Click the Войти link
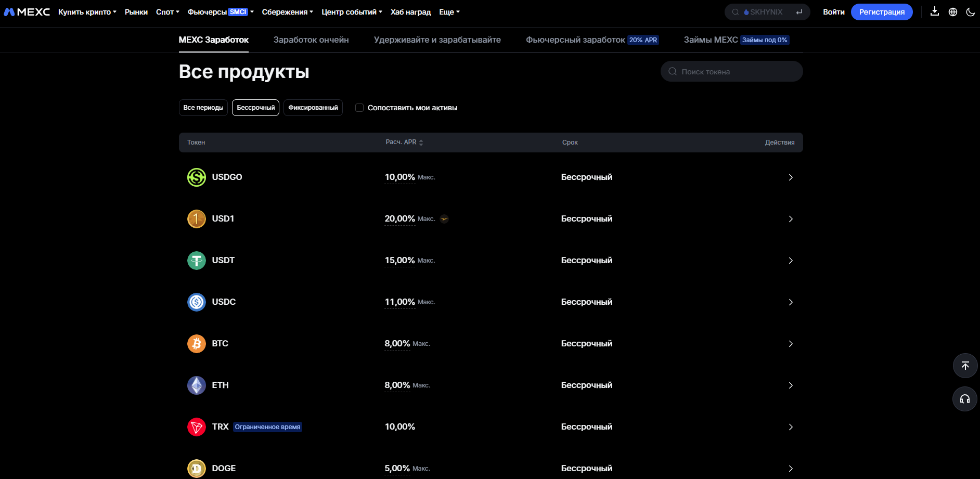This screenshot has height=479, width=980. pos(834,12)
